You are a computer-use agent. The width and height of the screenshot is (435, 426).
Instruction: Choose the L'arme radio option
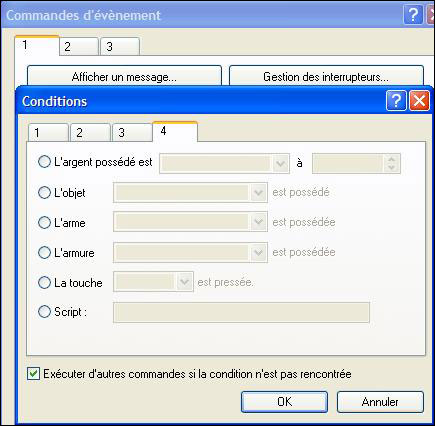click(x=44, y=222)
